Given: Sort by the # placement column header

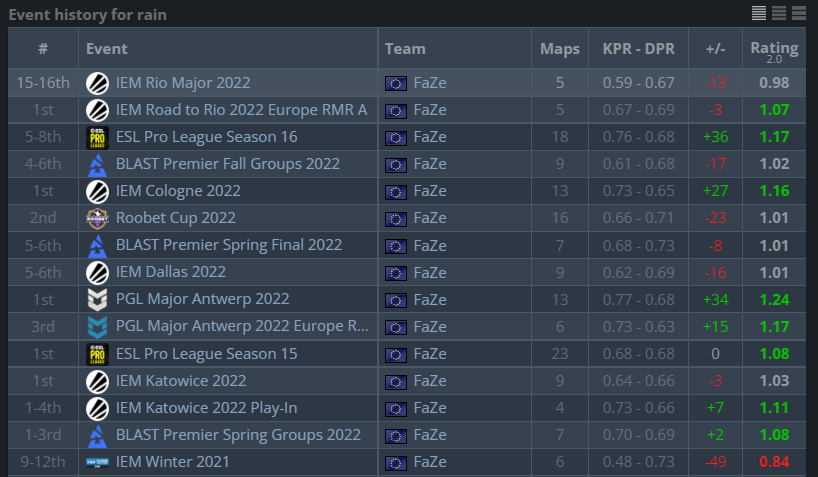Looking at the screenshot, I should (x=43, y=49).
